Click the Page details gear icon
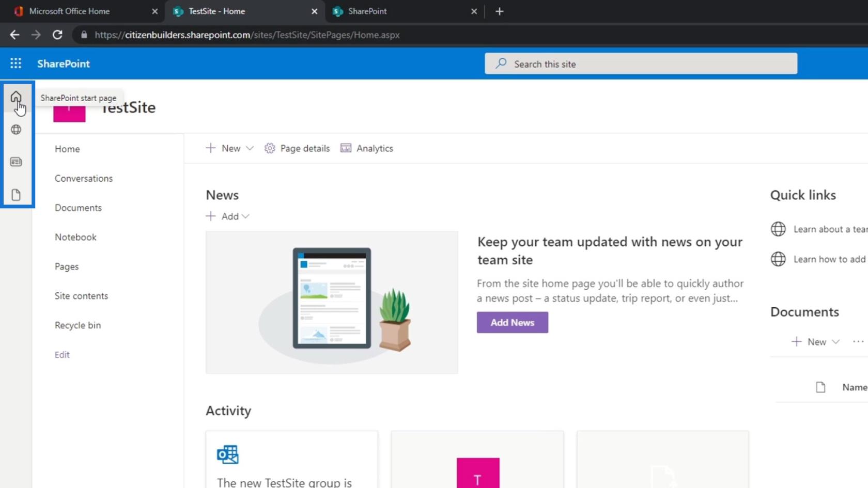Viewport: 868px width, 488px height. coord(270,148)
